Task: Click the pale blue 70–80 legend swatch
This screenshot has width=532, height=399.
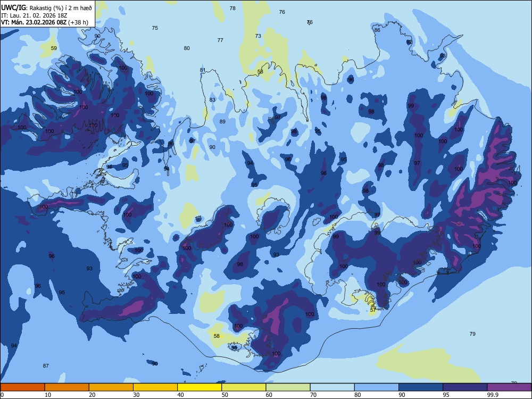Action: [332, 387]
